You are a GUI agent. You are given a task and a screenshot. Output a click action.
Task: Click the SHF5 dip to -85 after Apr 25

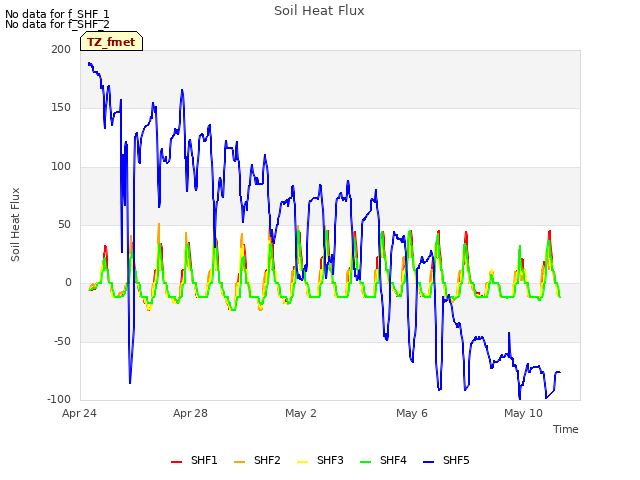130,382
